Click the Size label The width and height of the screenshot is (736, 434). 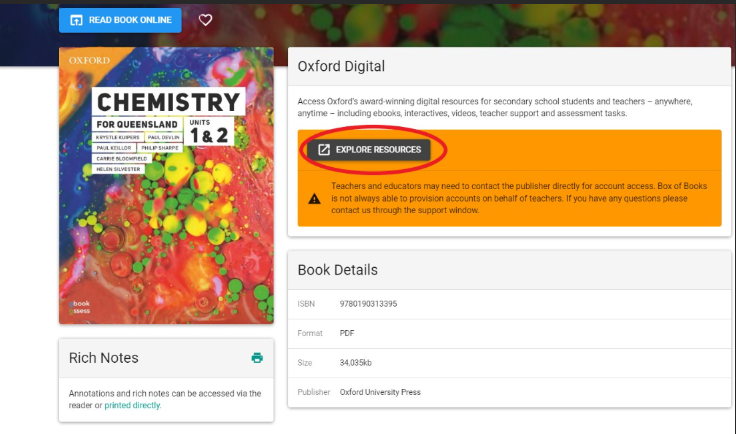click(305, 363)
